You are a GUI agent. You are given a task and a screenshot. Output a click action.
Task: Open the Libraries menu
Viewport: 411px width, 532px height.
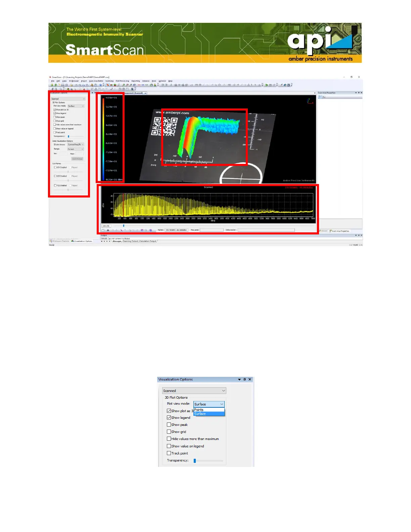146,81
